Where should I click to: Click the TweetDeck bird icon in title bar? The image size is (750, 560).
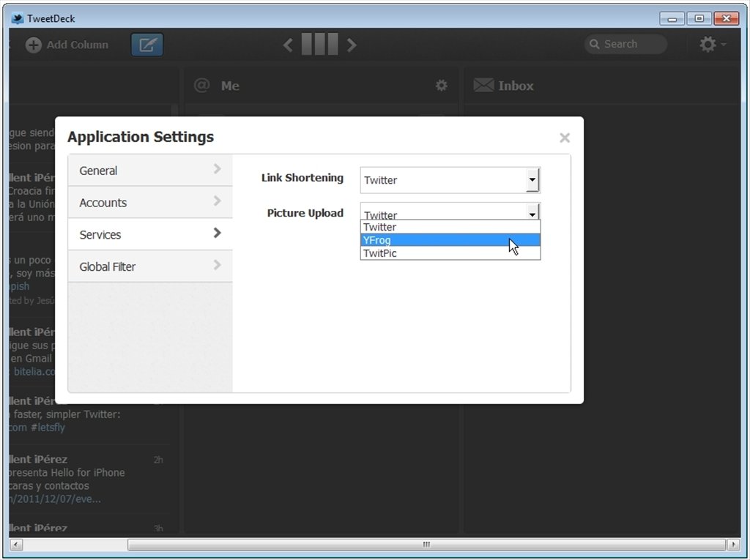[x=18, y=18]
